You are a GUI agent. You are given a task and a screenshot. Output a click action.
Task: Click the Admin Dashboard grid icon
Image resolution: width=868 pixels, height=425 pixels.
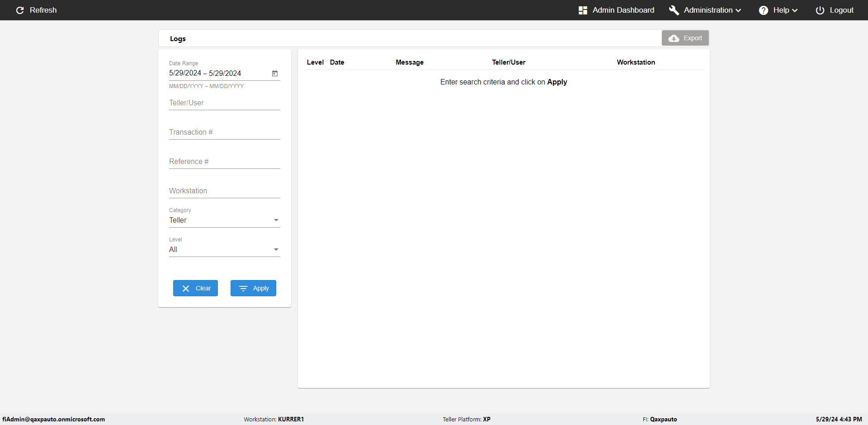click(x=583, y=10)
